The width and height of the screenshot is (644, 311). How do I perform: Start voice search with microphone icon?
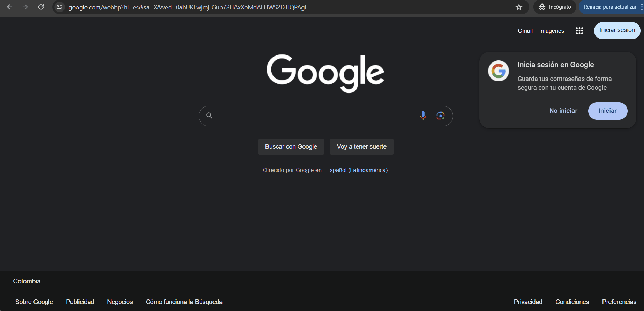click(x=423, y=116)
